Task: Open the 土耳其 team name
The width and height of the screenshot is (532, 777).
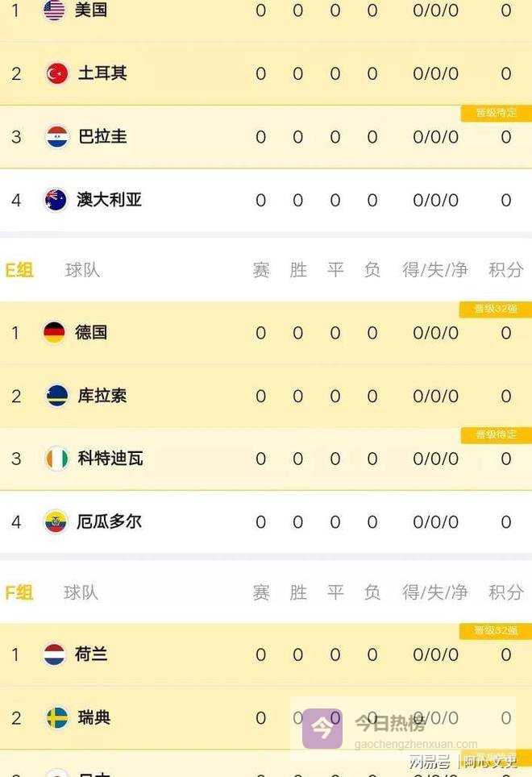Action: click(x=102, y=73)
